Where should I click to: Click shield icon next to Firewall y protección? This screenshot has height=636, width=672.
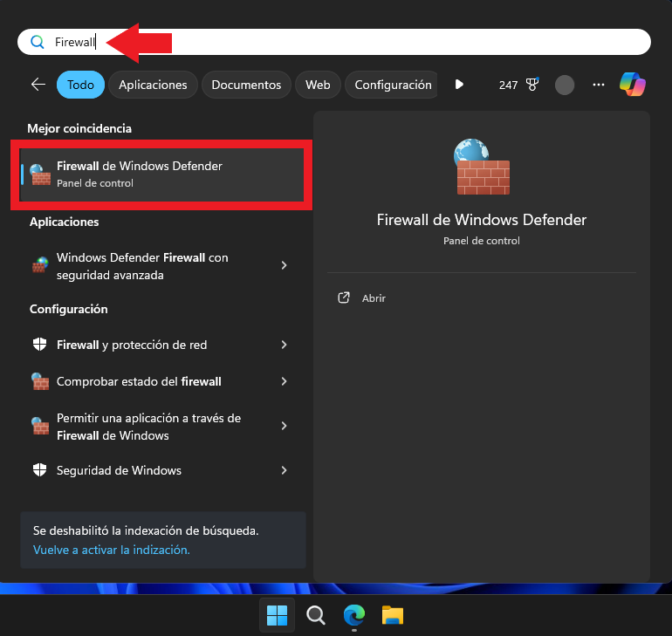click(40, 345)
